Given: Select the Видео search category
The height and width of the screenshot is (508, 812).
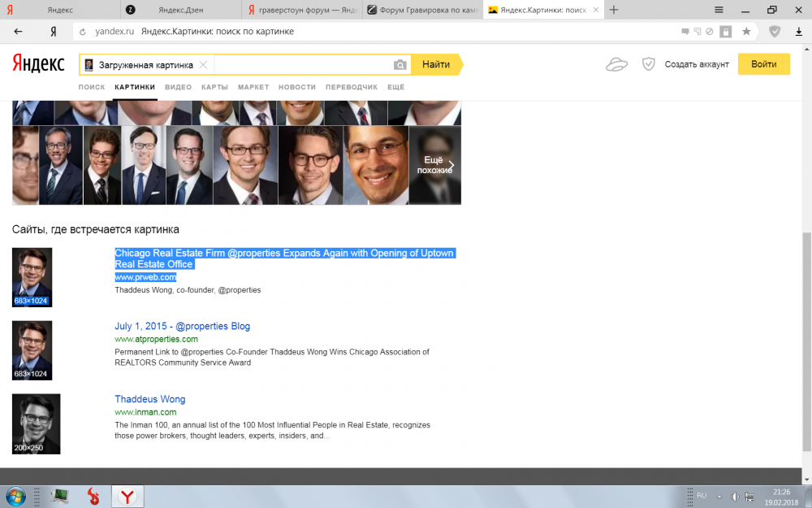Looking at the screenshot, I should coord(178,87).
